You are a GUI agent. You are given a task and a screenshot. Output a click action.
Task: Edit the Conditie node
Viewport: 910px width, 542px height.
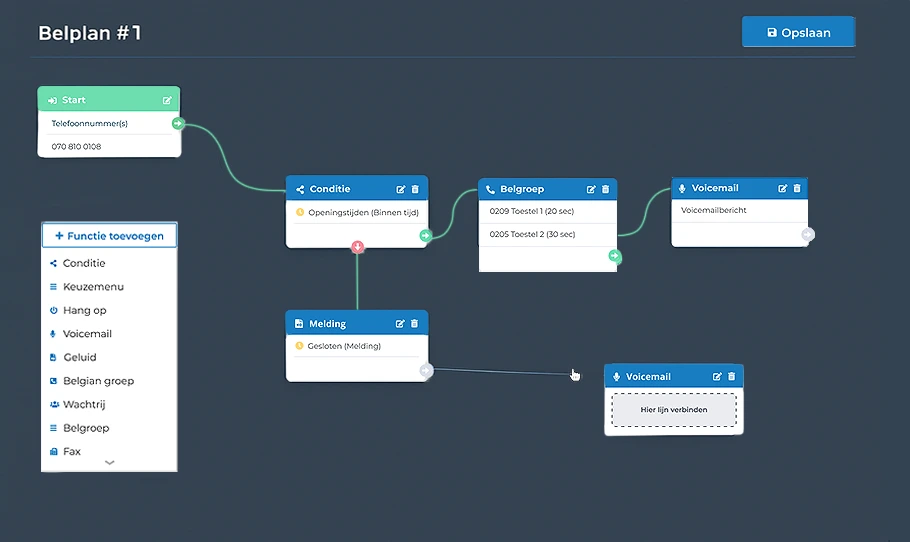401,189
